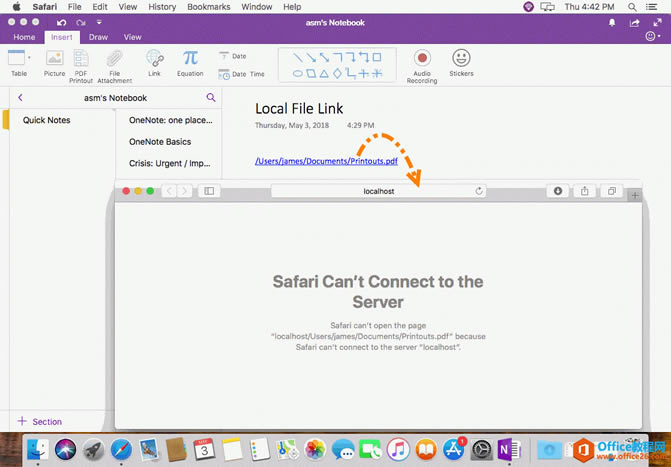This screenshot has width=671, height=467.
Task: Go back in the Safari window
Action: pyautogui.click(x=169, y=191)
